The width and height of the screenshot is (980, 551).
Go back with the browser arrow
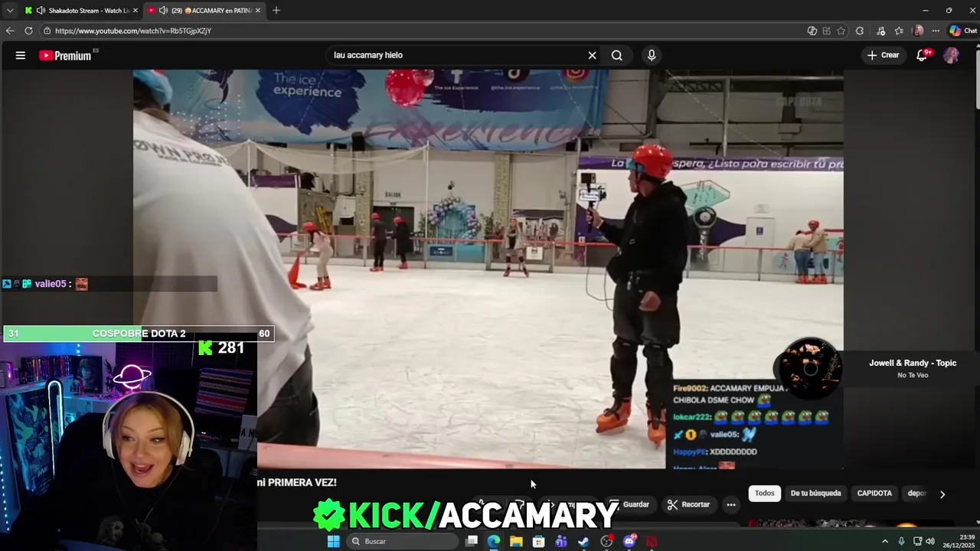[x=10, y=31]
